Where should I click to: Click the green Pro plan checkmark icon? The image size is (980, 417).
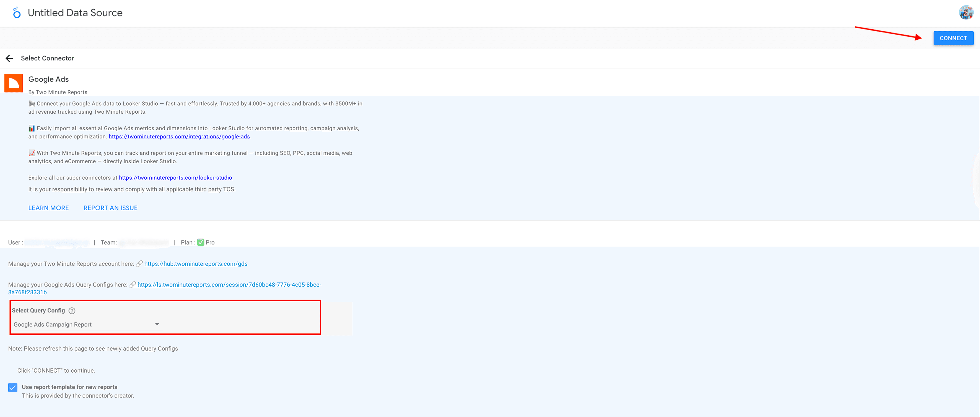pos(201,243)
